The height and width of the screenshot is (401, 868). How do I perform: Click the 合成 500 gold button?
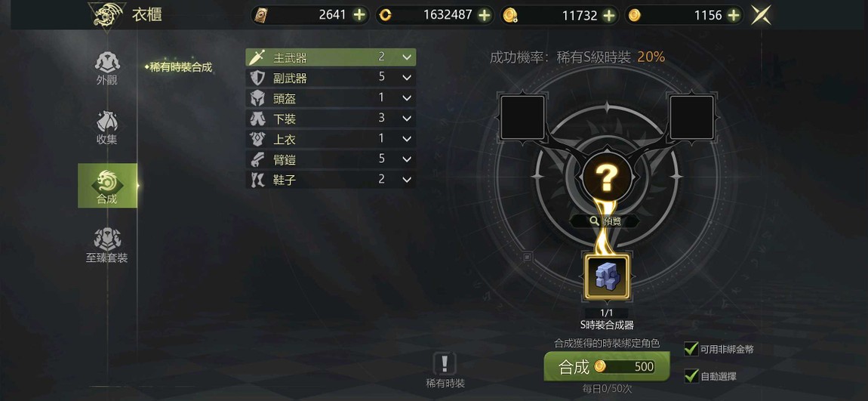click(x=607, y=366)
